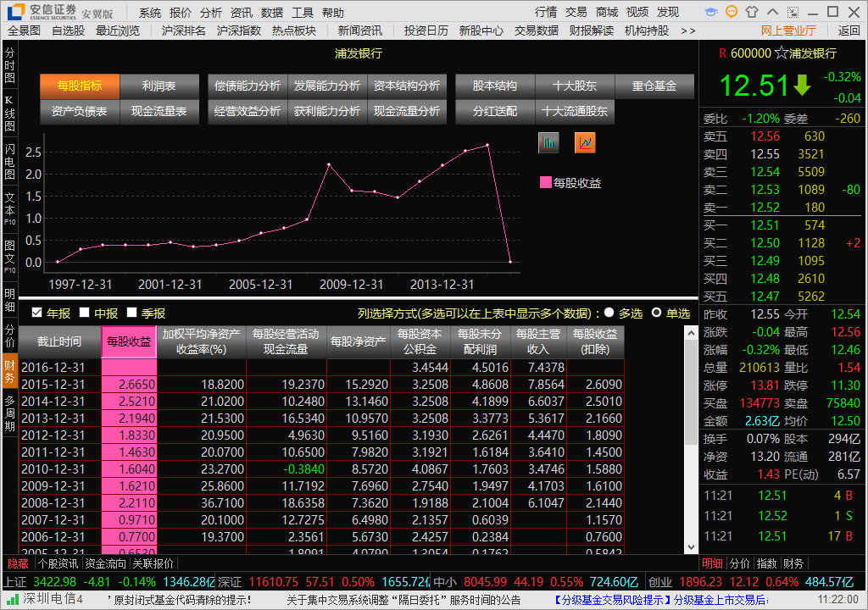Viewport: 868px width, 610px height.
Task: Click the 2015-12-31 date row
Action: [321, 384]
